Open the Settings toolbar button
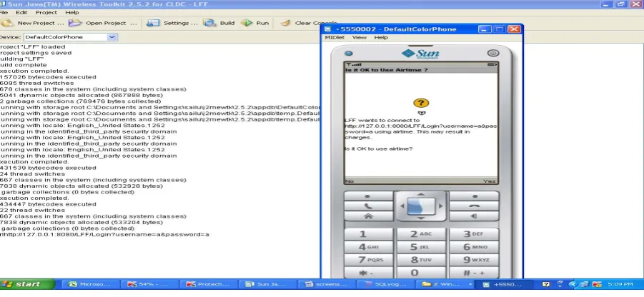Image resolution: width=644 pixels, height=297 pixels. click(172, 23)
